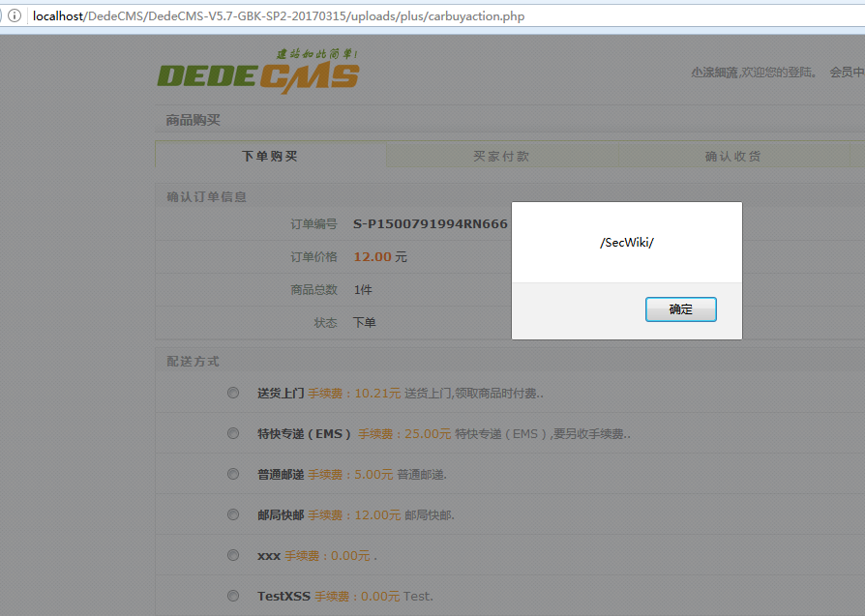The width and height of the screenshot is (865, 616).
Task: Choose the 普通邮递 shipping method
Action: (232, 474)
